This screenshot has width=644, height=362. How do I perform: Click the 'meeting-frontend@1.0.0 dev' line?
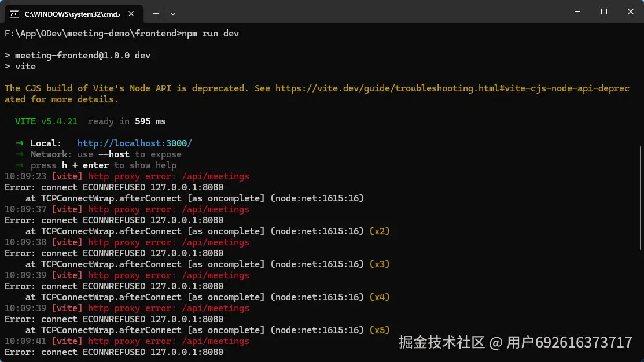point(78,56)
